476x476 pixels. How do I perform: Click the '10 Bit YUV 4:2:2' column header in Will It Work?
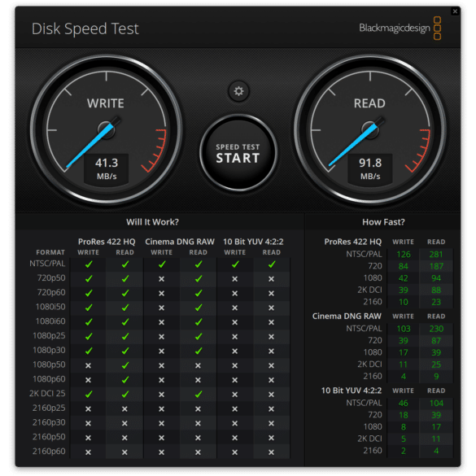(253, 242)
